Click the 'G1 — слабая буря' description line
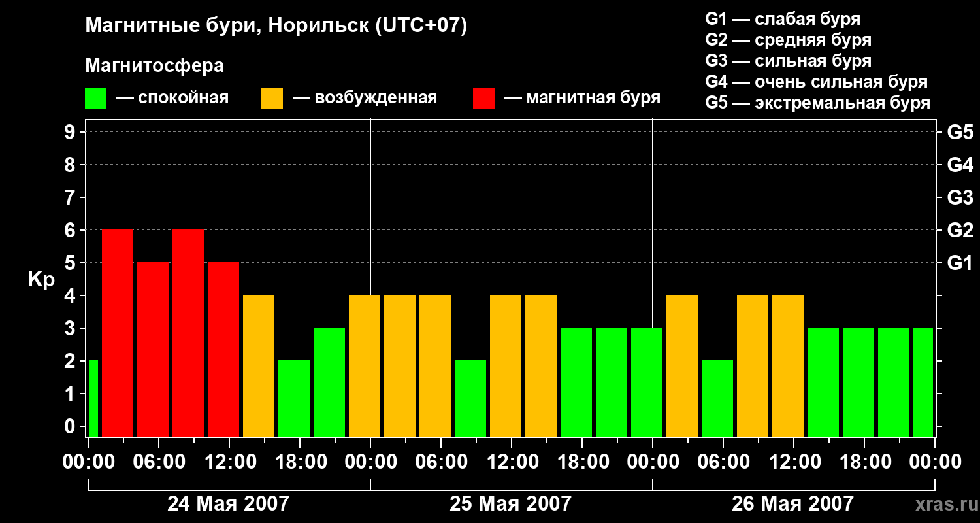Image resolution: width=980 pixels, height=523 pixels. pyautogui.click(x=783, y=18)
